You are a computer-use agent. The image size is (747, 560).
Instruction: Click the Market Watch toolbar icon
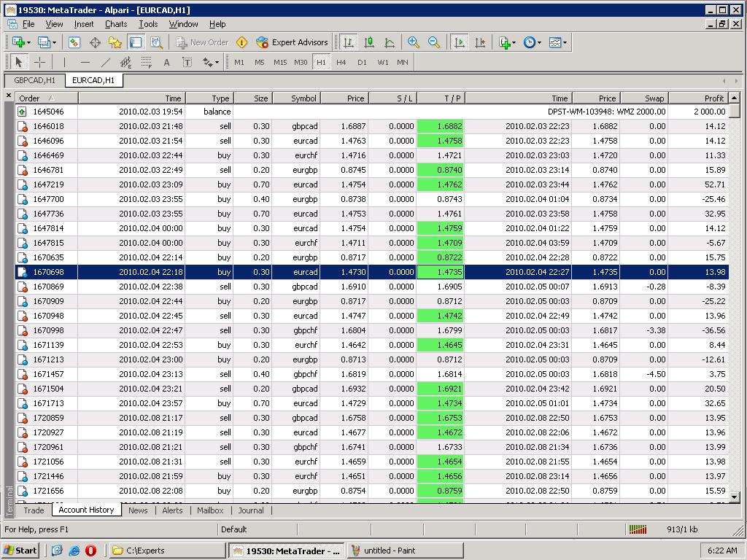pos(74,42)
